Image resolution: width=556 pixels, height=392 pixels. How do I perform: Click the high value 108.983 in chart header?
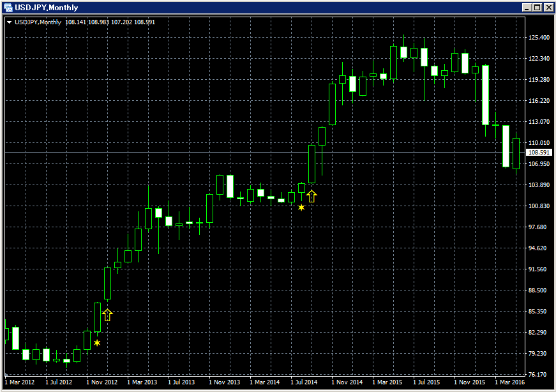(x=98, y=22)
